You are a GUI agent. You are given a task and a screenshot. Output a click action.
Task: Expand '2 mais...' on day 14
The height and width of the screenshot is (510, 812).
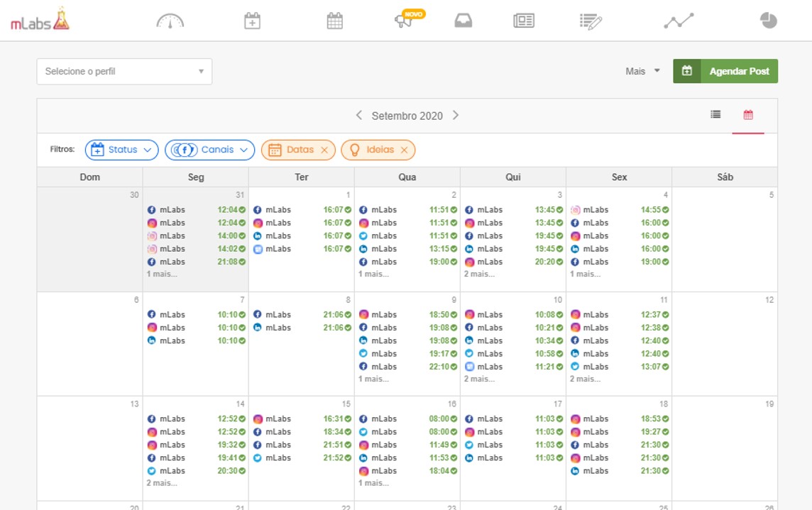[162, 483]
